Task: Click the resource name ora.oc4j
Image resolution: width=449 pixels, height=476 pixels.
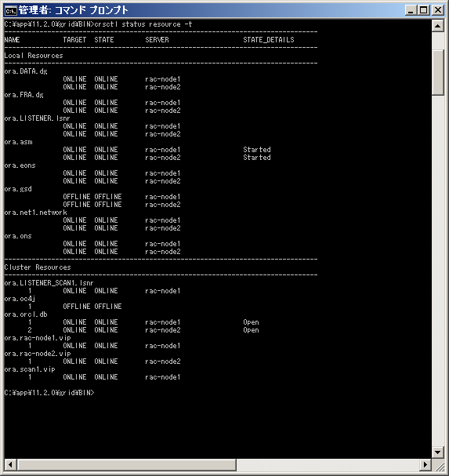Action: [20, 299]
